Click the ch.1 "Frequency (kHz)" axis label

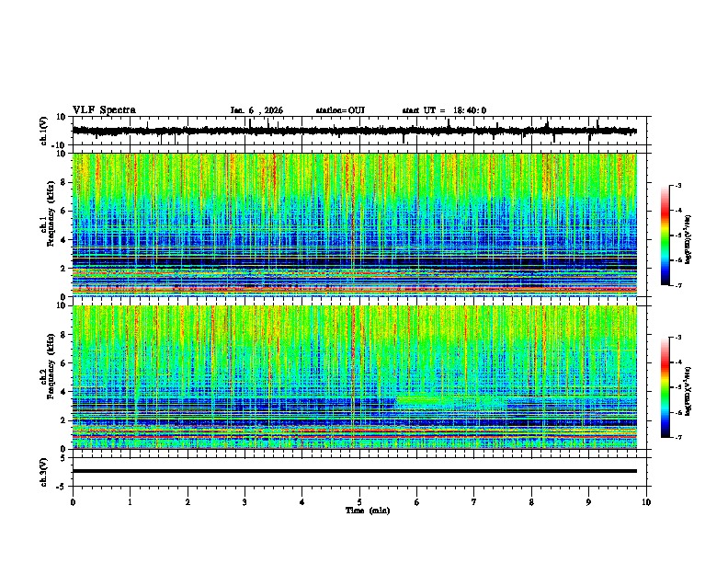(51, 213)
